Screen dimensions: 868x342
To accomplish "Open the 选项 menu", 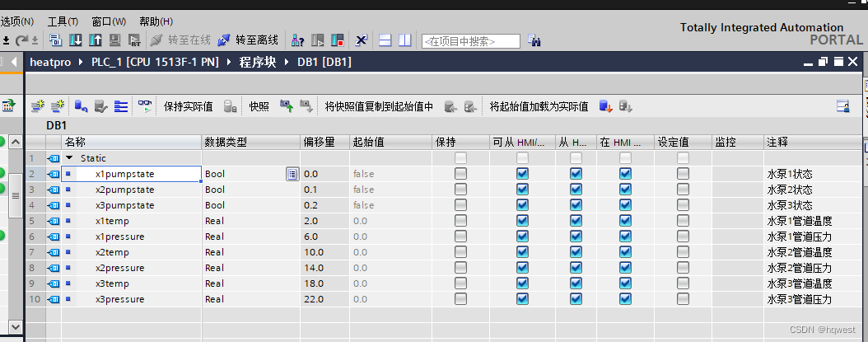I will (17, 21).
